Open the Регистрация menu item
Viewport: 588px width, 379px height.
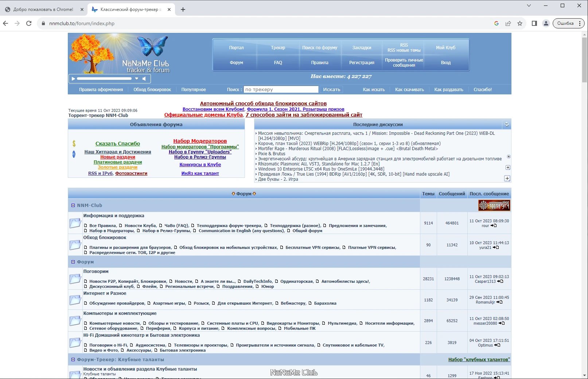pos(362,63)
